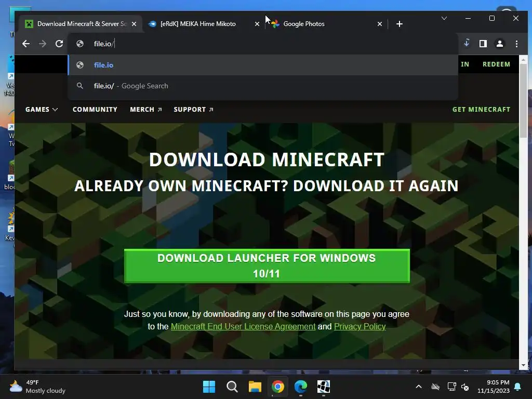Reload the current page
The height and width of the screenshot is (399, 532).
click(59, 44)
